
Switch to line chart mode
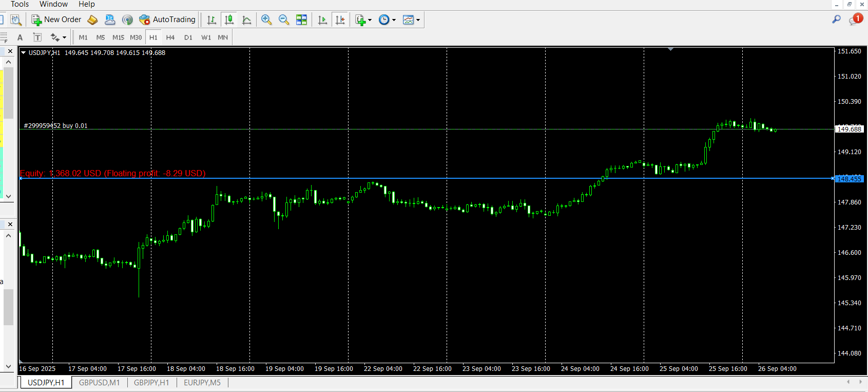(247, 20)
